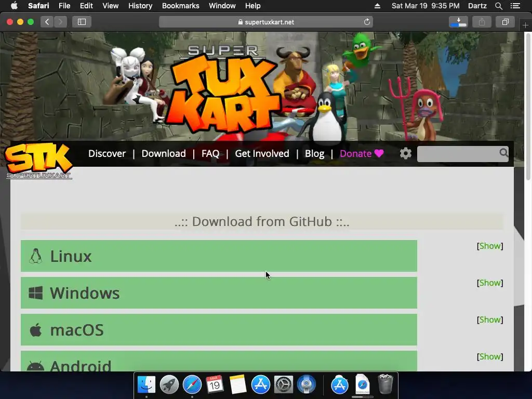
Task: Click Show link next to macOS
Action: click(490, 320)
